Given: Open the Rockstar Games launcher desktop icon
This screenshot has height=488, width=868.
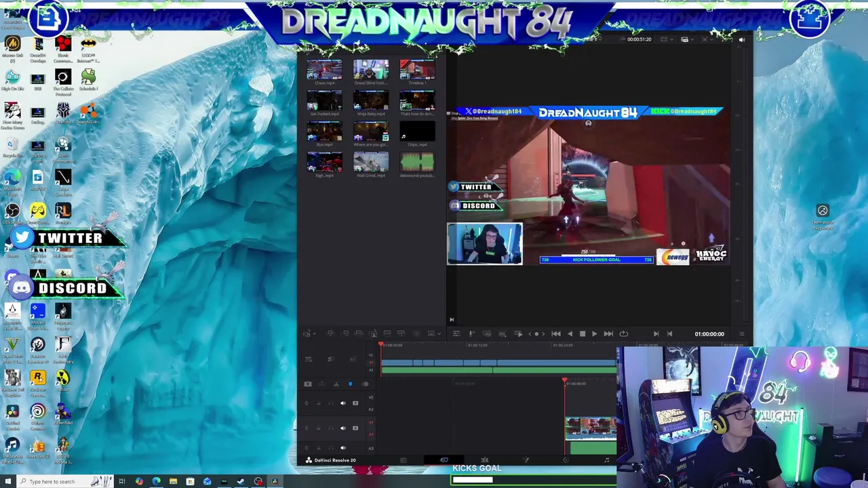Looking at the screenshot, I should 37,380.
